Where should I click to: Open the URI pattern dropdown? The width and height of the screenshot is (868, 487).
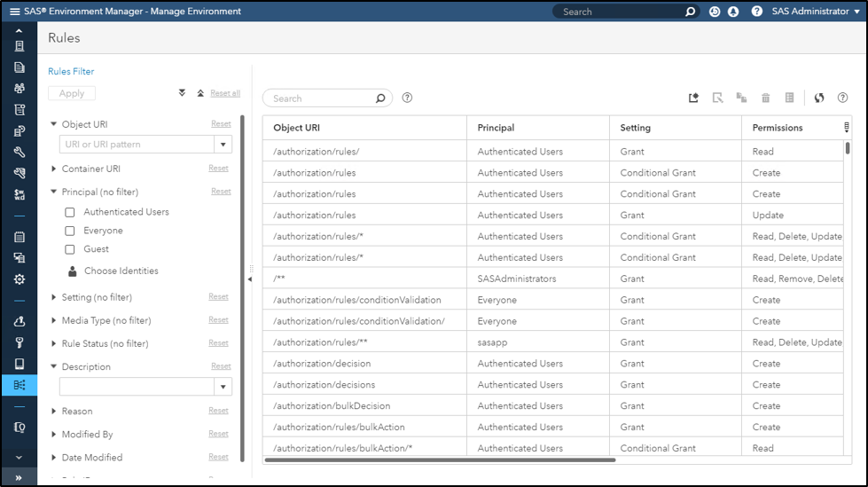click(223, 144)
